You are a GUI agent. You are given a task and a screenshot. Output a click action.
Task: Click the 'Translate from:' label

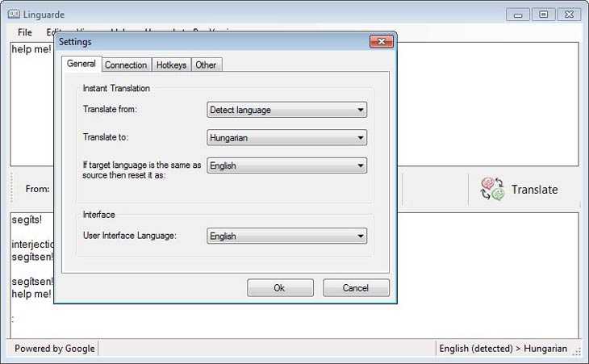coord(110,109)
